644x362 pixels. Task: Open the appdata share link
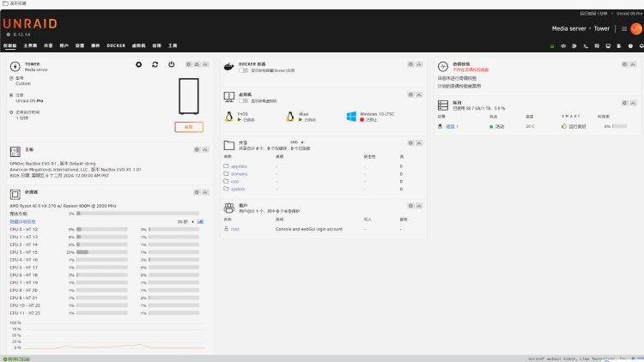(239, 166)
